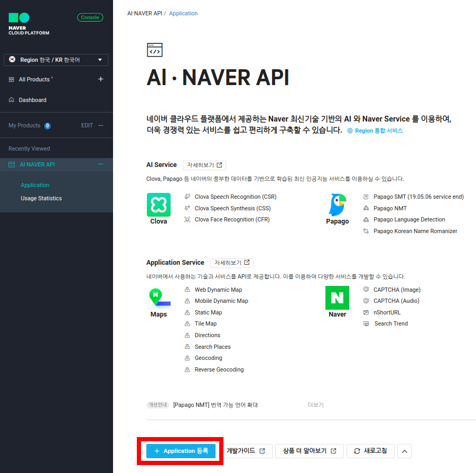Viewport: 476px width, 473px height.
Task: Click the code window page icon
Action: (x=155, y=50)
